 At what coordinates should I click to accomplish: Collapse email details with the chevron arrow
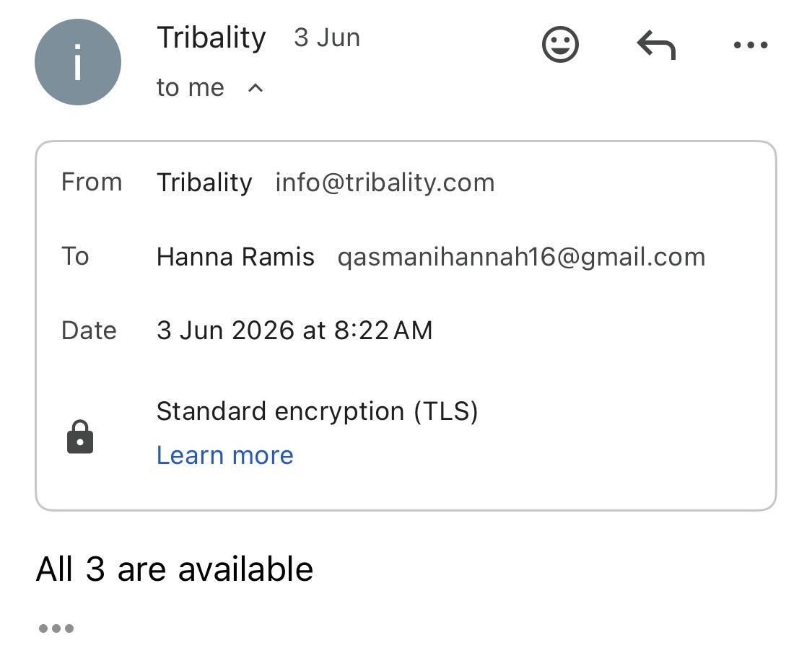pyautogui.click(x=256, y=88)
